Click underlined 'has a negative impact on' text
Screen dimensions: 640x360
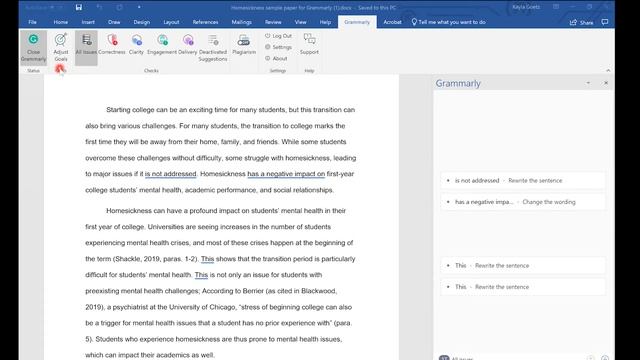click(286, 174)
